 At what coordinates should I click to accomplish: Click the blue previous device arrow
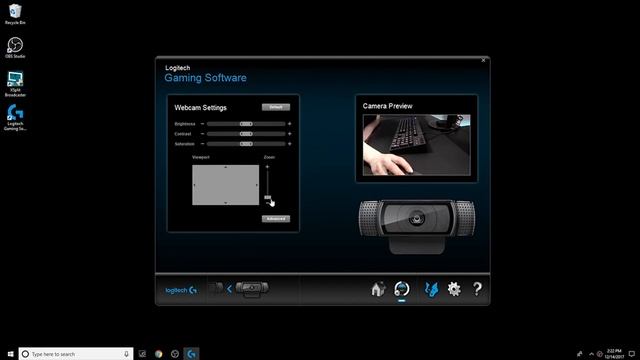pyautogui.click(x=229, y=289)
